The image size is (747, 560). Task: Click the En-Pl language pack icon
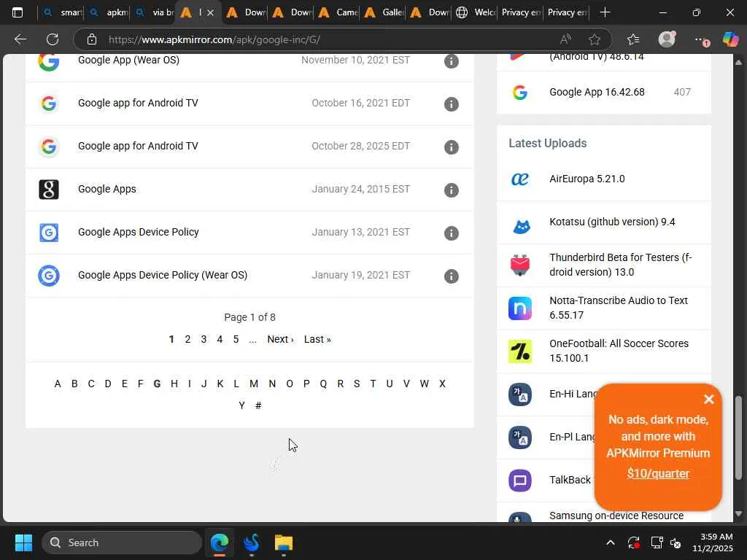519,437
